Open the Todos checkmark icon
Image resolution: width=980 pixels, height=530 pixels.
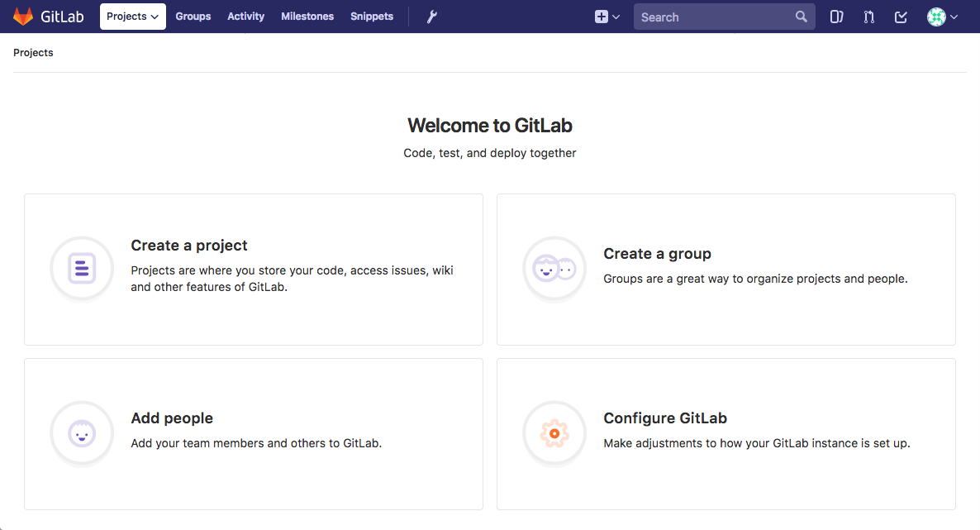pos(901,17)
